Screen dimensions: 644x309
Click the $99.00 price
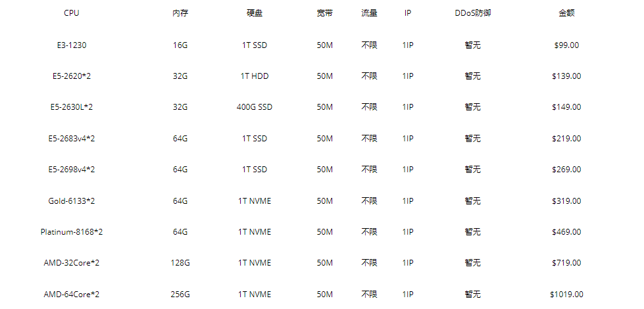[x=566, y=45]
